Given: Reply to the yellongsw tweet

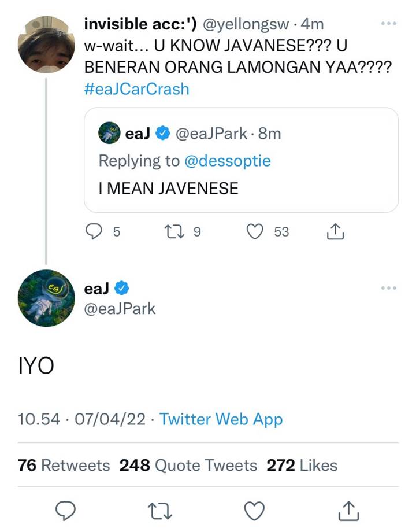Looking at the screenshot, I should [x=94, y=231].
